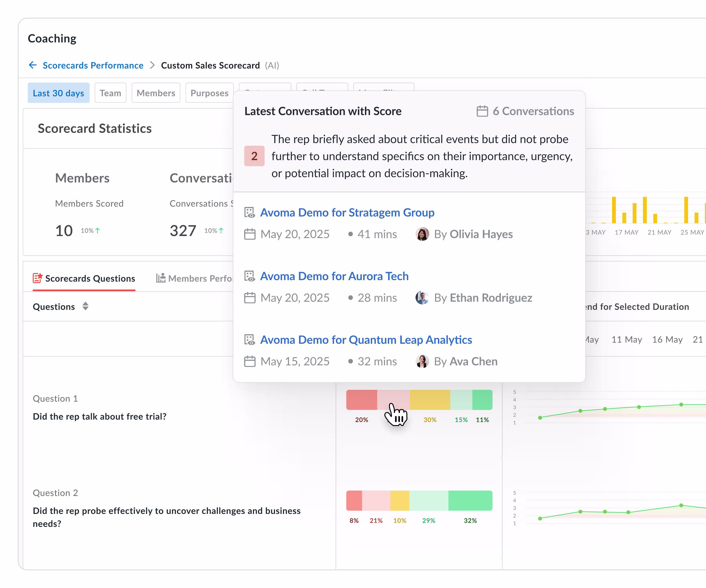Click the back arrow beside Scorecards Performance

coord(33,65)
